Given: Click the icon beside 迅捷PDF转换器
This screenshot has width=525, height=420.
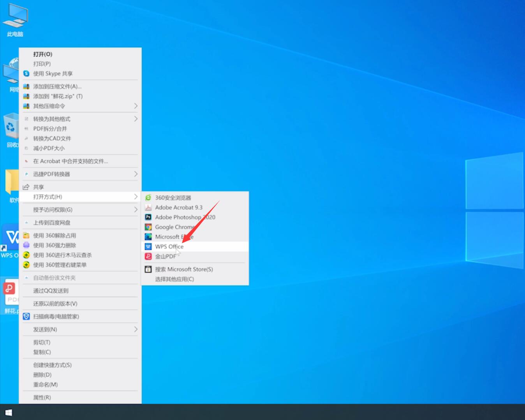Looking at the screenshot, I should click(x=26, y=174).
